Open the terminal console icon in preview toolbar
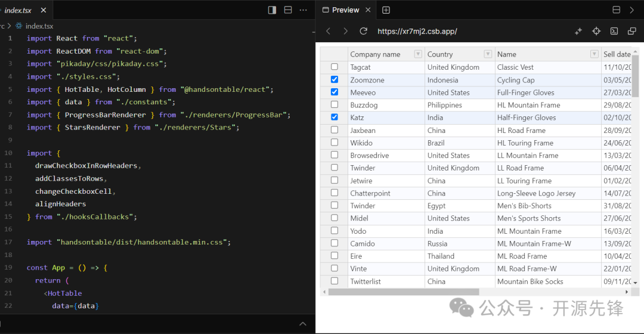644x334 pixels. [x=614, y=31]
